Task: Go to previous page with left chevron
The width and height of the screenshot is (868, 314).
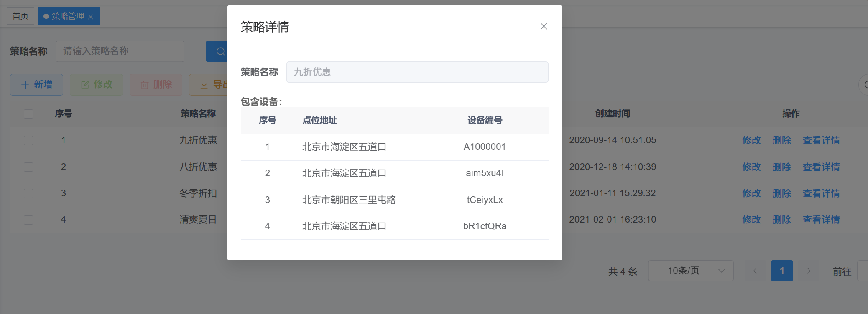Action: pos(755,271)
